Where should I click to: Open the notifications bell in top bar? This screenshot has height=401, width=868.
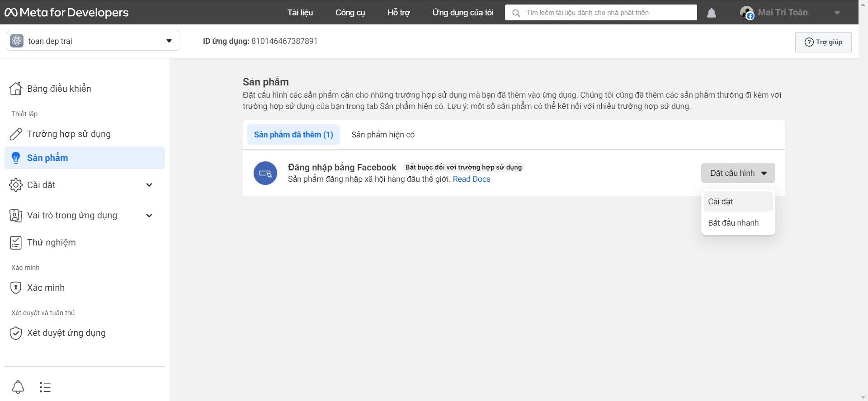click(711, 13)
